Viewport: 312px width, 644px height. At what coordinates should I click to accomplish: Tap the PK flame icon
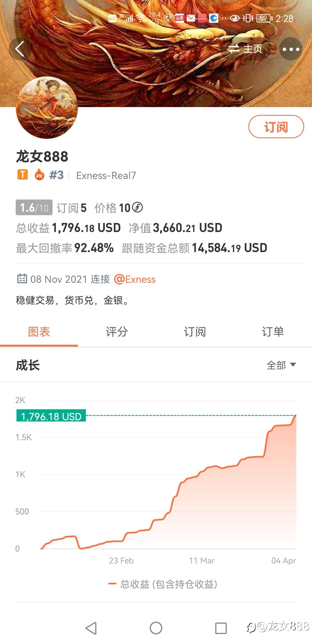point(40,175)
